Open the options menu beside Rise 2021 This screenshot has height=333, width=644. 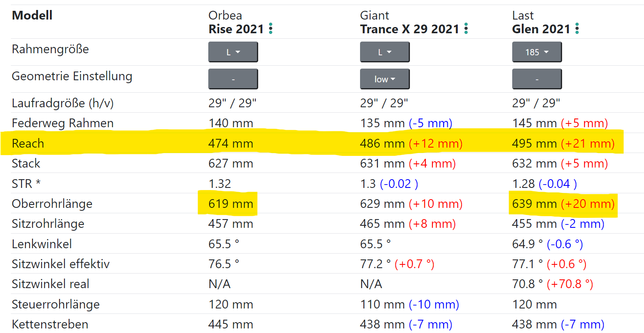coord(271,29)
